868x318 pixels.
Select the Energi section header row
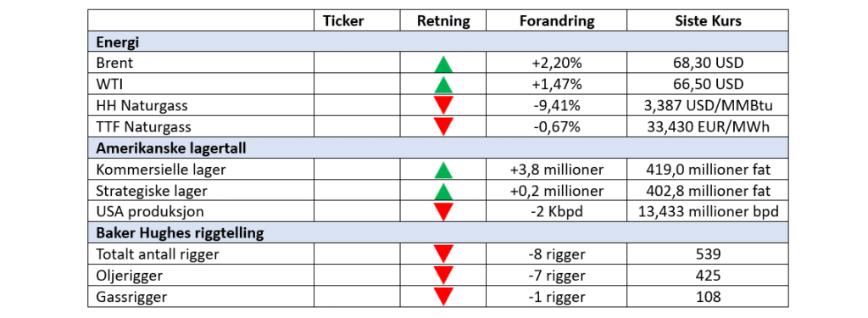click(438, 42)
